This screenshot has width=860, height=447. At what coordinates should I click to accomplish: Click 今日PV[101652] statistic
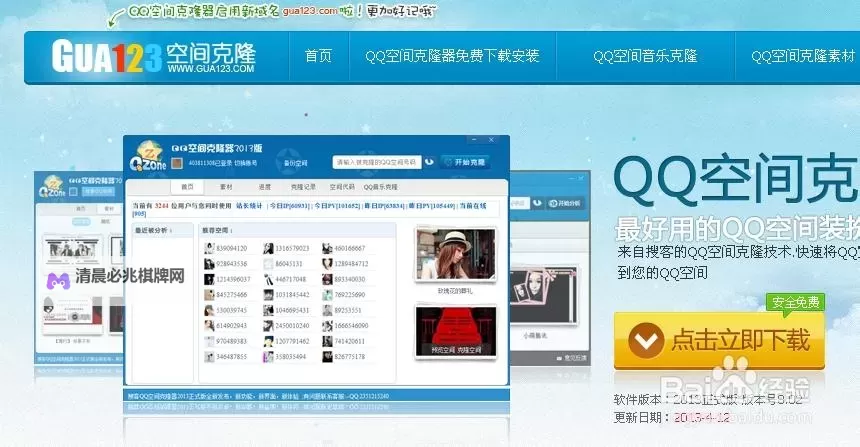337,206
